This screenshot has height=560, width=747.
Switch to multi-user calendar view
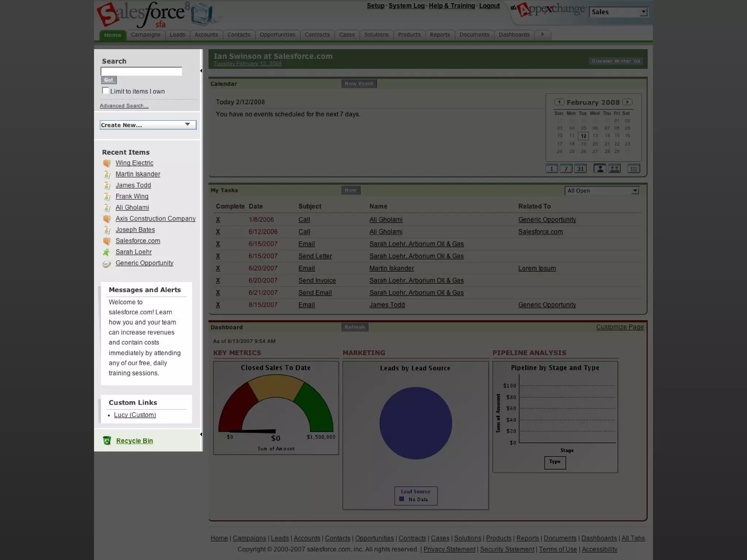click(614, 169)
